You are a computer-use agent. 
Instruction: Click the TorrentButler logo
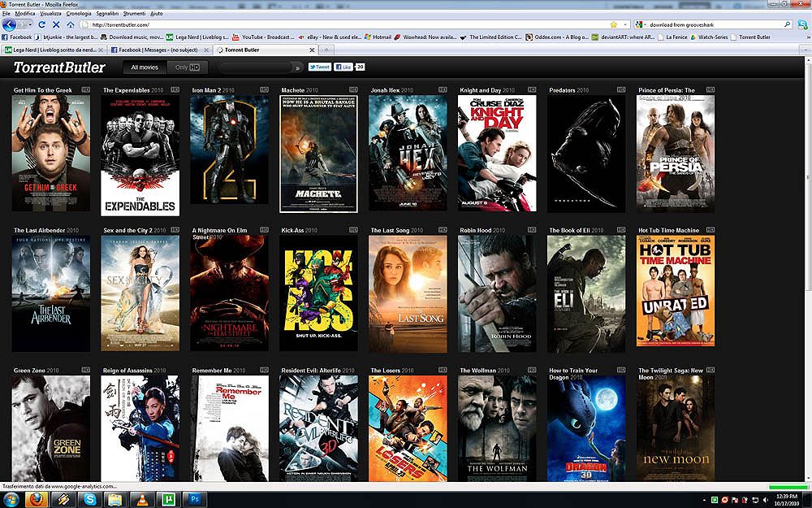59,67
